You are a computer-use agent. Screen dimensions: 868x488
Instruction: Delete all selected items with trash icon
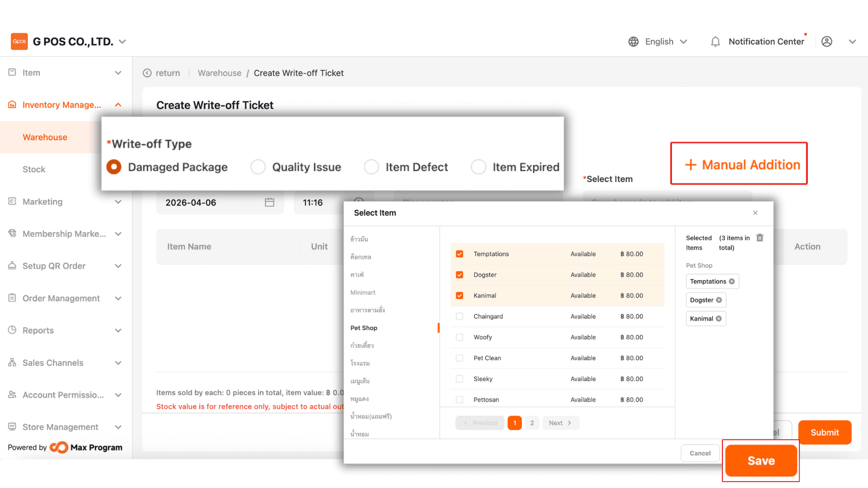(x=760, y=238)
